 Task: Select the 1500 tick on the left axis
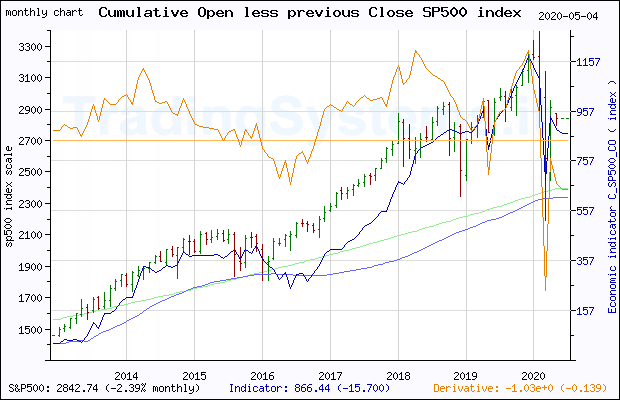coord(30,330)
